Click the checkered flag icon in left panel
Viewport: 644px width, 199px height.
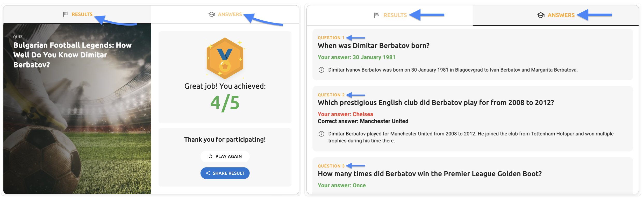pyautogui.click(x=65, y=14)
